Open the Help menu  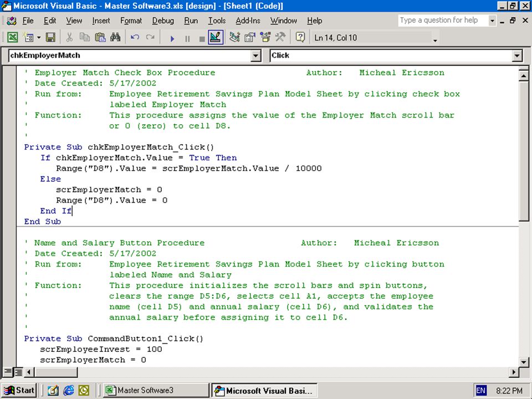315,21
